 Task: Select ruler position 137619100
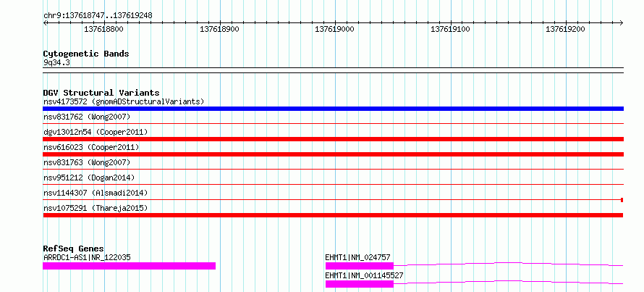(x=451, y=29)
